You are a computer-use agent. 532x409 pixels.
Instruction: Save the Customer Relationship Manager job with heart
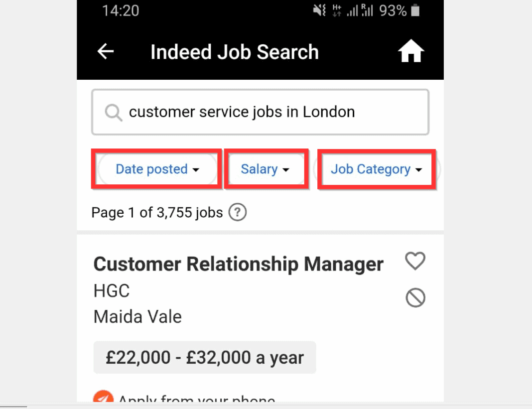pyautogui.click(x=415, y=261)
